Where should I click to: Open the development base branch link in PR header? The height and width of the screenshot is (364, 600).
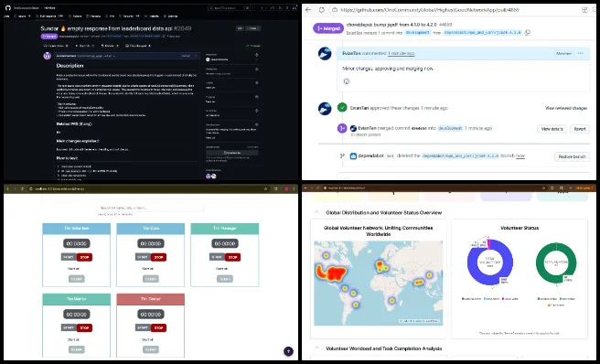[x=417, y=33]
